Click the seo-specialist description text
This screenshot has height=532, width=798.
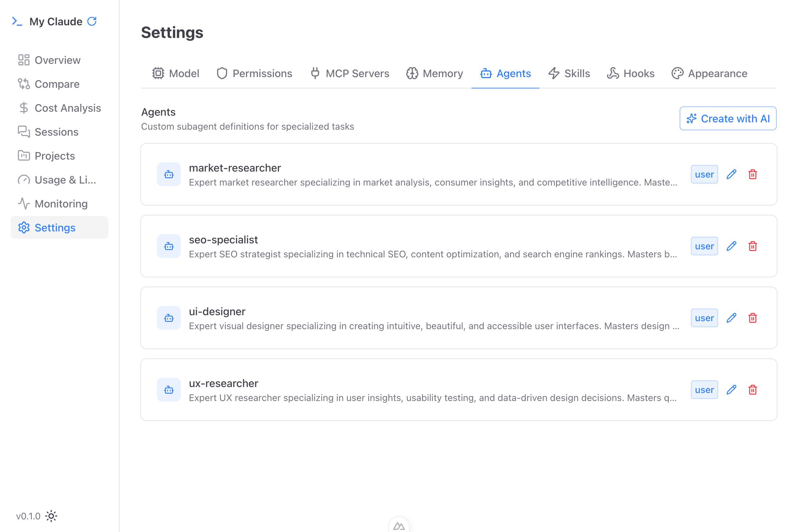tap(433, 254)
